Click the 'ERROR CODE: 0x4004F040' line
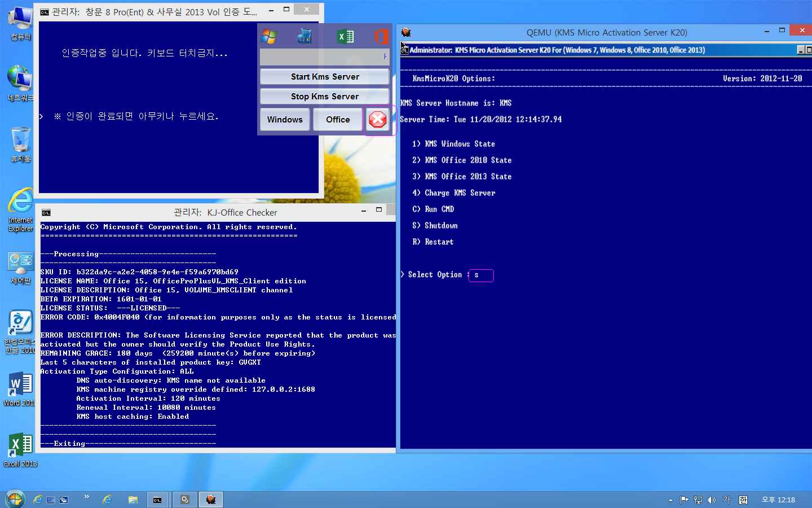 pos(218,317)
